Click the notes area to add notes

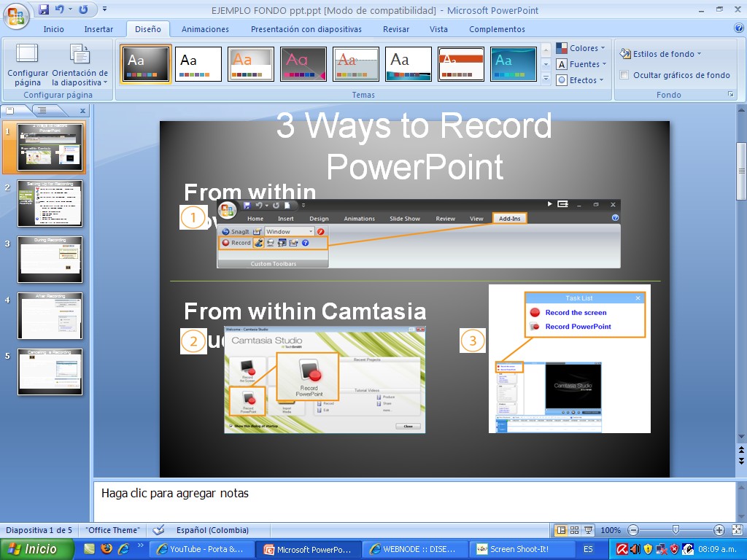pyautogui.click(x=414, y=502)
